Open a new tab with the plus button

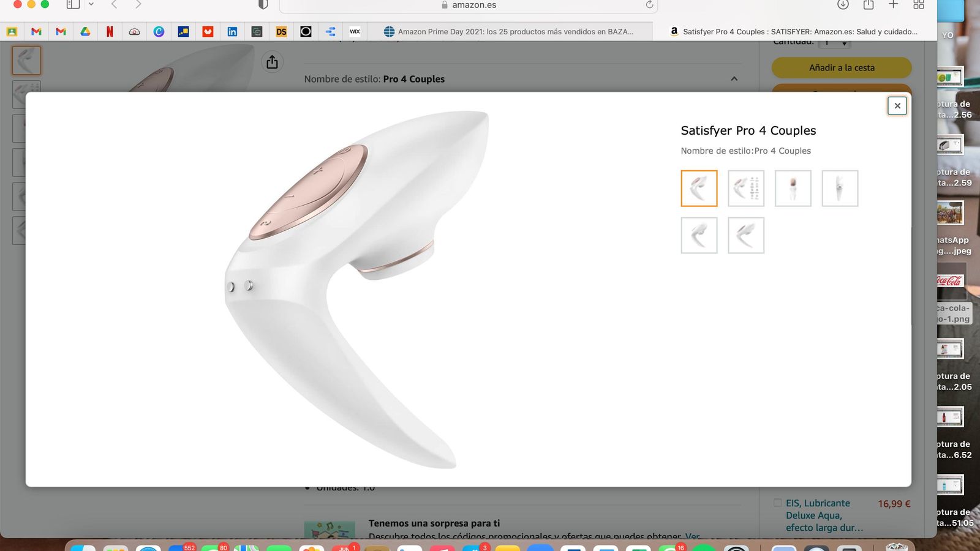click(893, 5)
